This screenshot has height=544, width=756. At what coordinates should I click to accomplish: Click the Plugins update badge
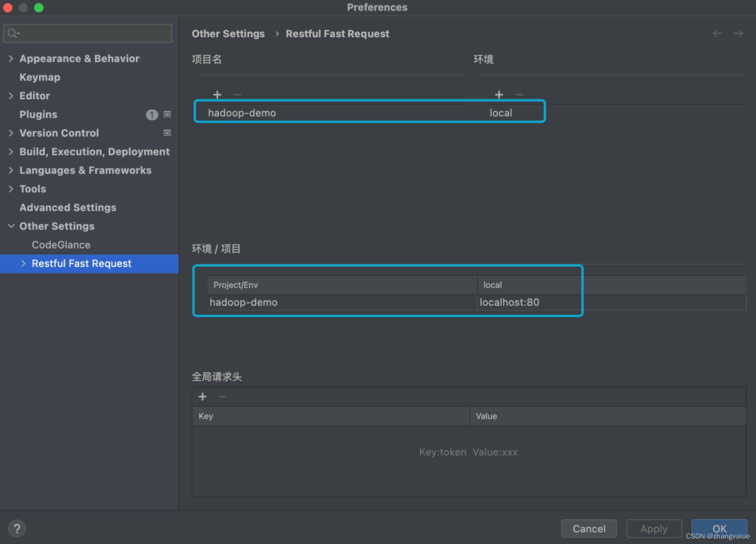[152, 114]
